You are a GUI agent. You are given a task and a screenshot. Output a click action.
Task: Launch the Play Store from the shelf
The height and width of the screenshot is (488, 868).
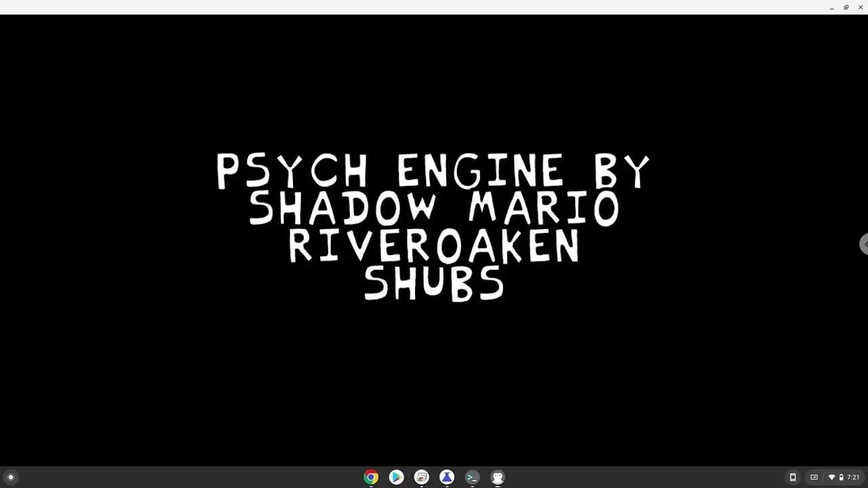[x=396, y=477]
